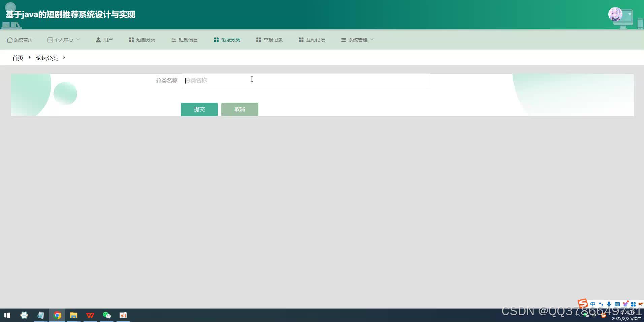This screenshot has height=322, width=644.
Task: Click the Sogou icon in system tray
Action: 604,315
